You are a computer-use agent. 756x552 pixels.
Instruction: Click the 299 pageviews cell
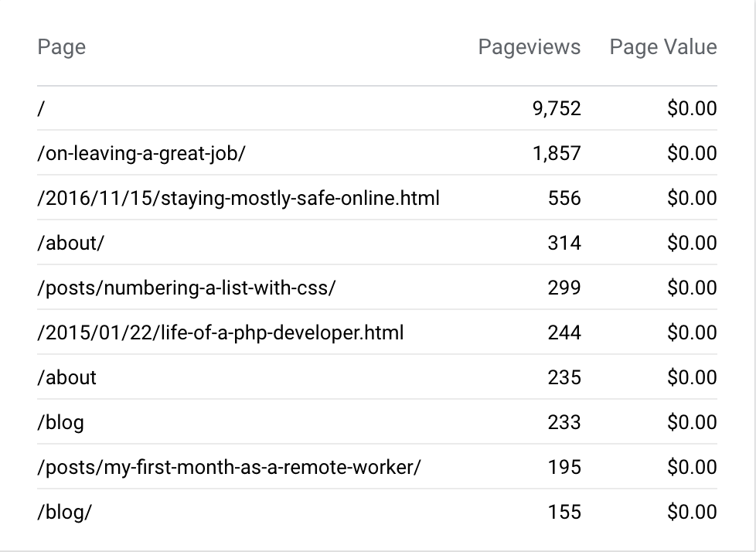(x=564, y=288)
